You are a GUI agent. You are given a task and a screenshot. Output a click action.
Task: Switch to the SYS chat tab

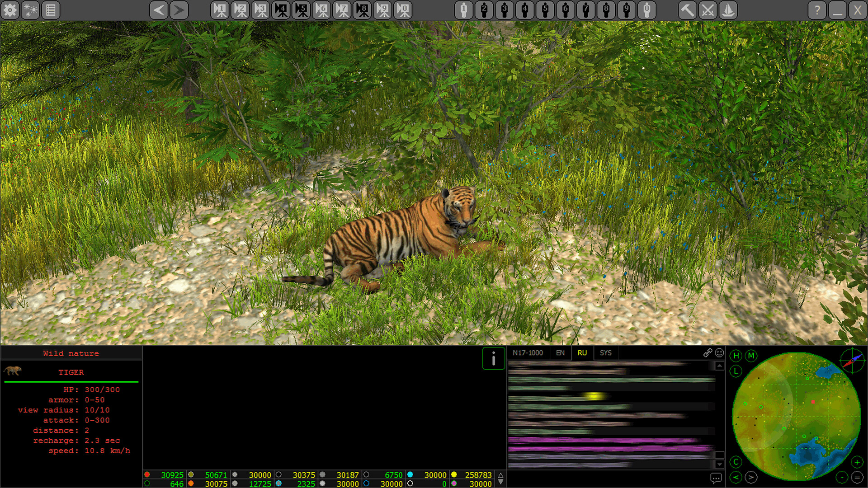tap(605, 353)
